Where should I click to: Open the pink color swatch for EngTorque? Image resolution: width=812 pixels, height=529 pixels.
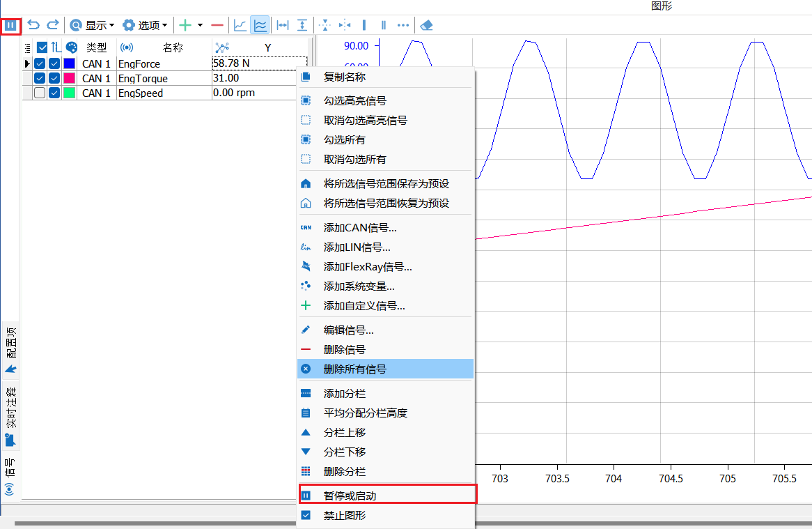tap(70, 78)
